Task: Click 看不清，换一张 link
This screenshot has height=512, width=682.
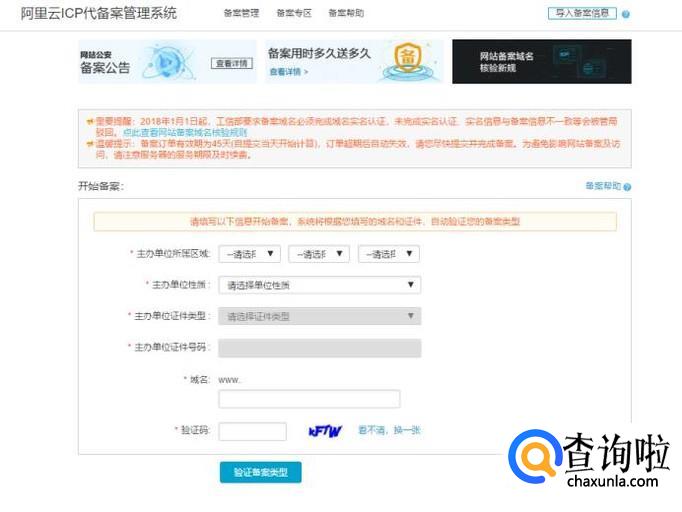Action: point(389,430)
